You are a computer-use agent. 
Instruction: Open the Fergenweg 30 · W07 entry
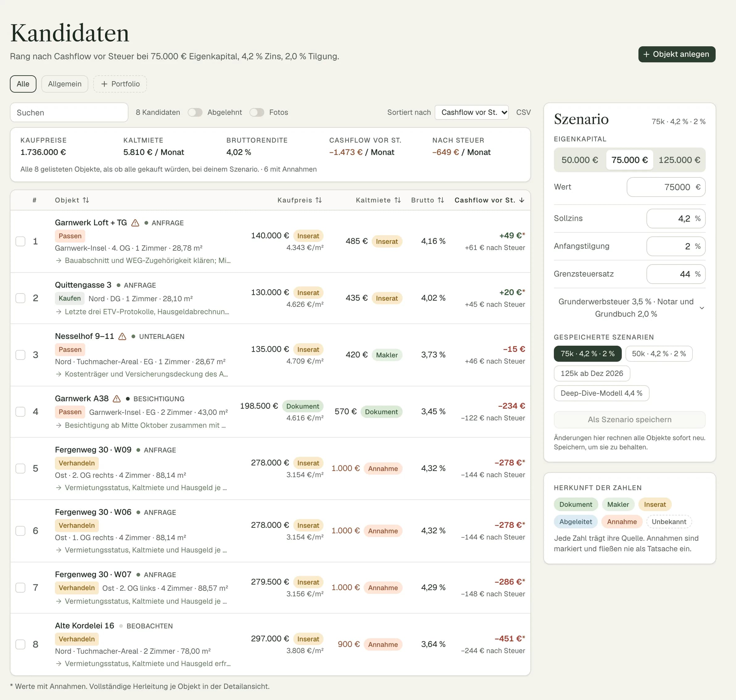pyautogui.click(x=93, y=574)
